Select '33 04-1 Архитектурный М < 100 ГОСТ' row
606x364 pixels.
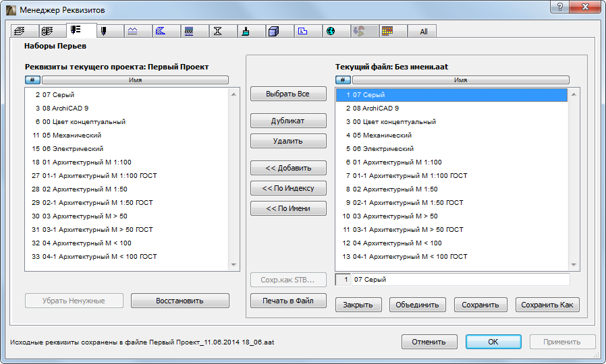coord(127,257)
